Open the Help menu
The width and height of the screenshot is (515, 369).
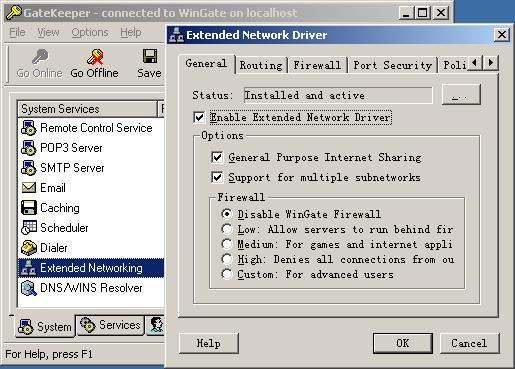click(131, 32)
